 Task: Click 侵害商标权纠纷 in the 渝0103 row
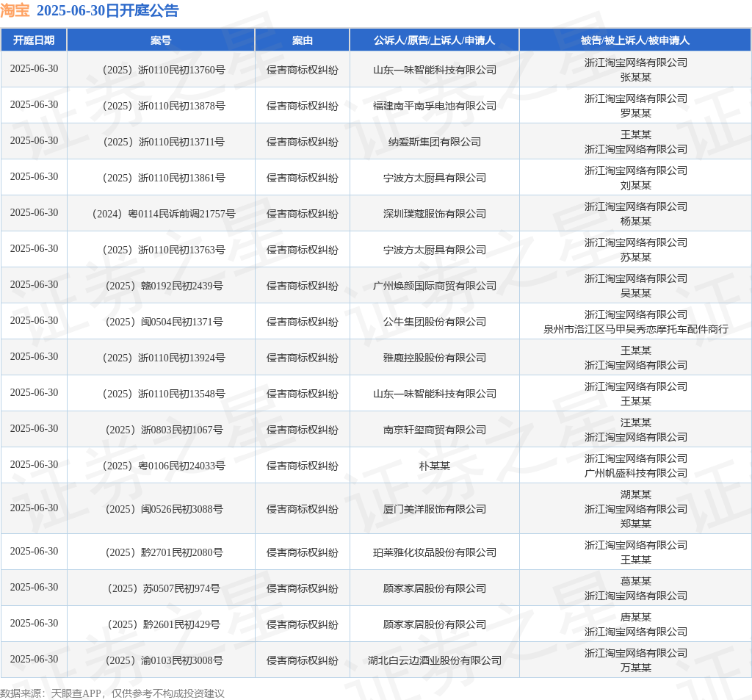coord(302,660)
